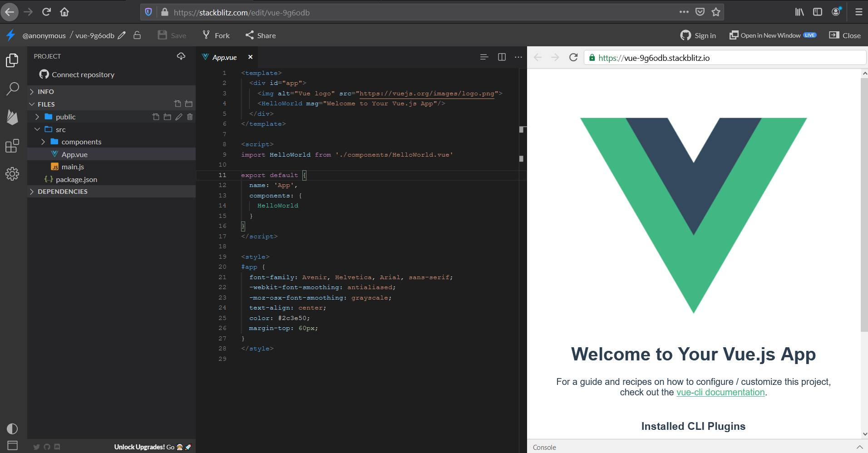Toggle the editor layout icon at bottom left
This screenshot has height=453, width=868.
coord(12,445)
